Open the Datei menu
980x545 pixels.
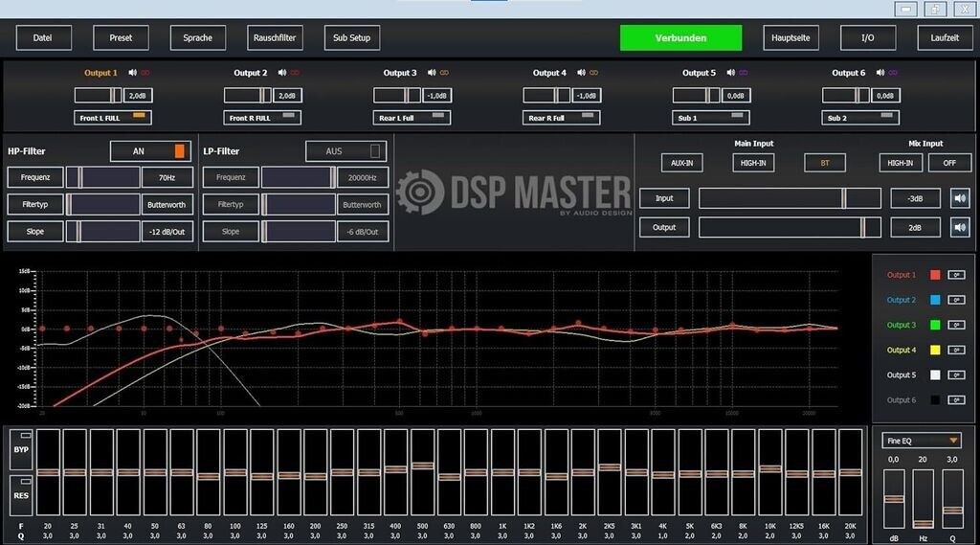[43, 38]
